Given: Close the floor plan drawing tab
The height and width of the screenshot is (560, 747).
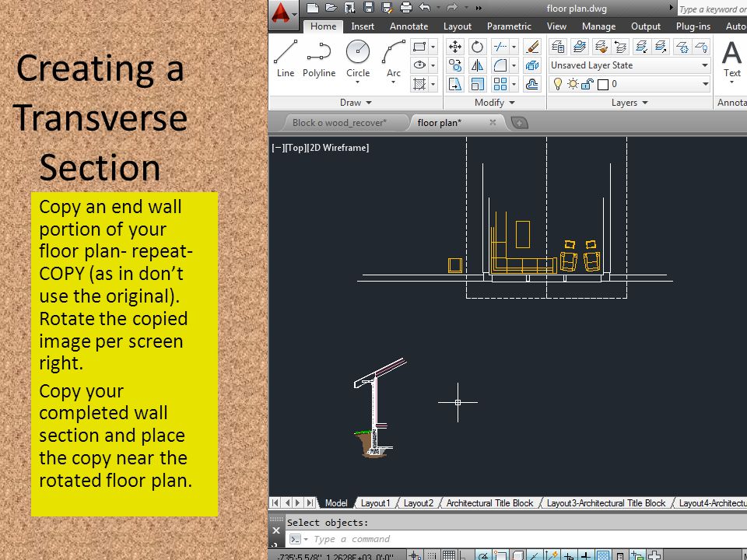Looking at the screenshot, I should (493, 122).
